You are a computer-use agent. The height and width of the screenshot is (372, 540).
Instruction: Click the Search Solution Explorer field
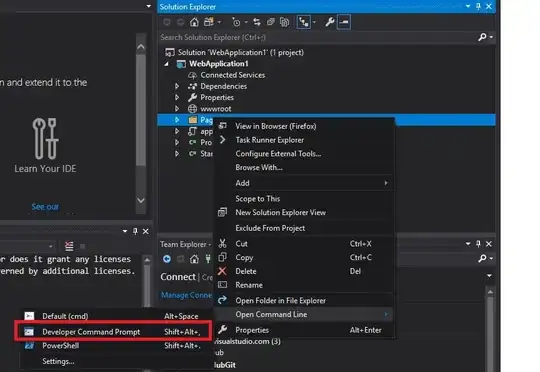318,37
